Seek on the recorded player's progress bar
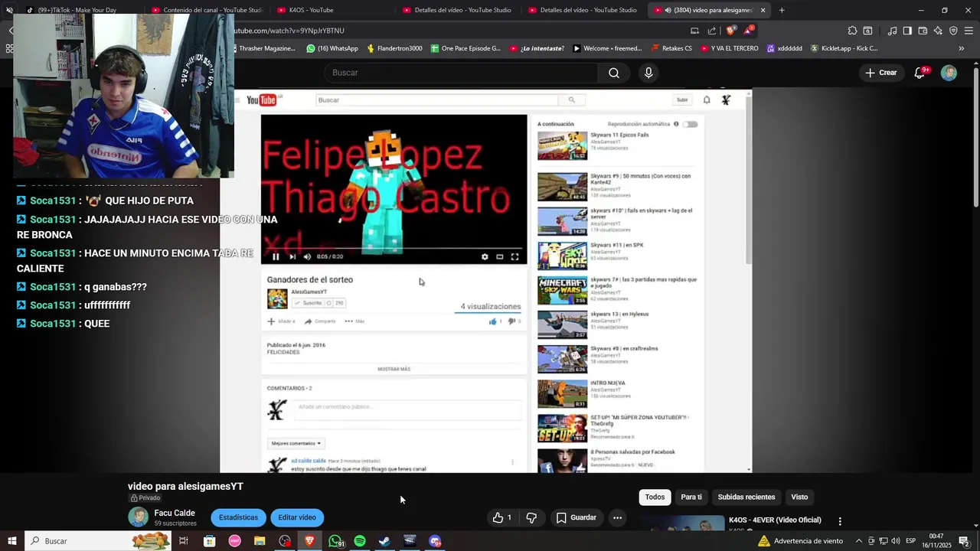 (394, 248)
